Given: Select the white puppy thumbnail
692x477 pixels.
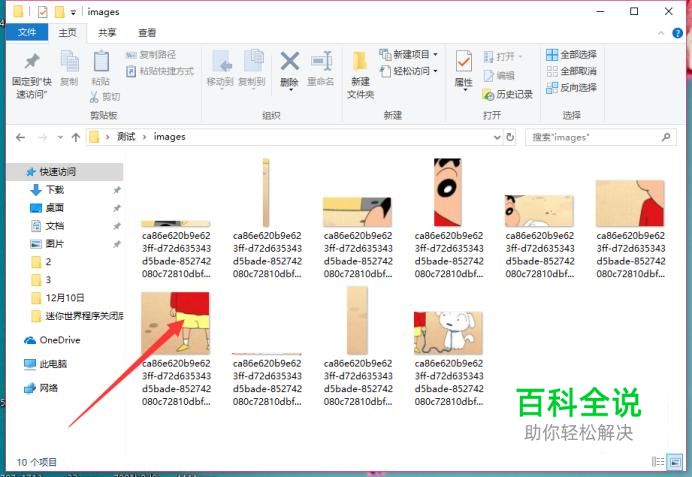Looking at the screenshot, I should tap(448, 333).
